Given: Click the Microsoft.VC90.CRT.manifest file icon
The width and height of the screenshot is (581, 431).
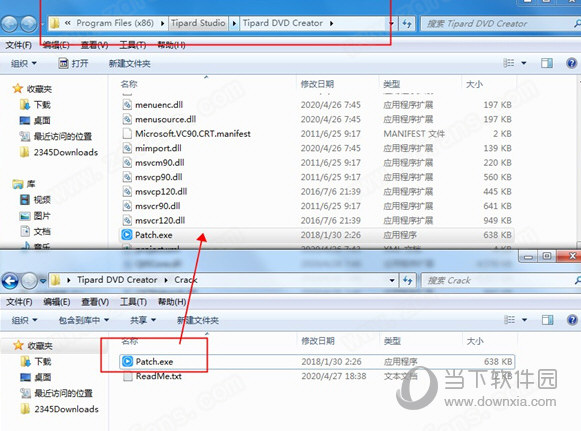Looking at the screenshot, I should [127, 134].
